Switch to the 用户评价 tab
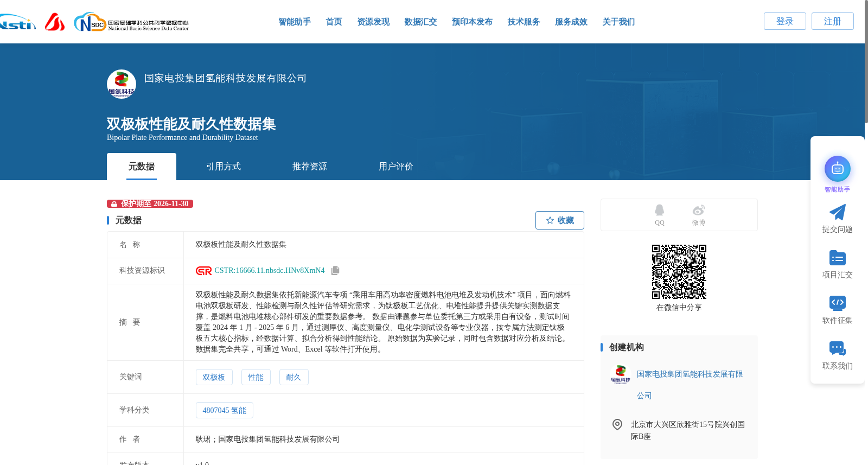The height and width of the screenshot is (465, 868). (396, 167)
